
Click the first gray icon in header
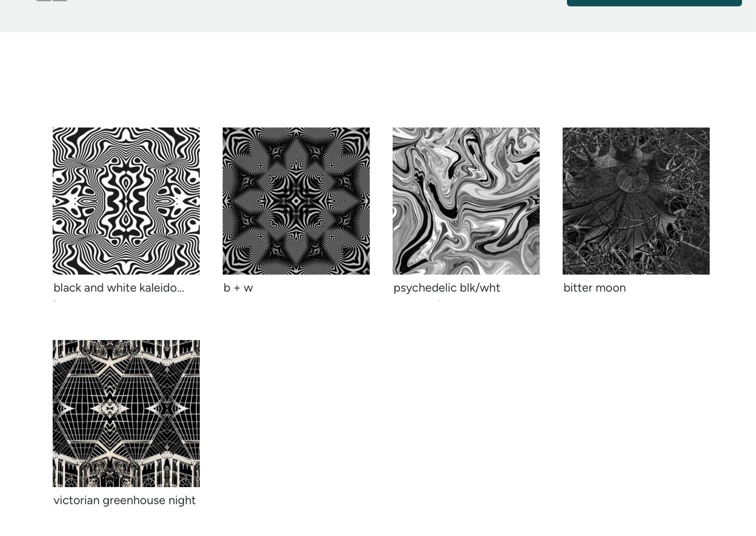(44, 0)
